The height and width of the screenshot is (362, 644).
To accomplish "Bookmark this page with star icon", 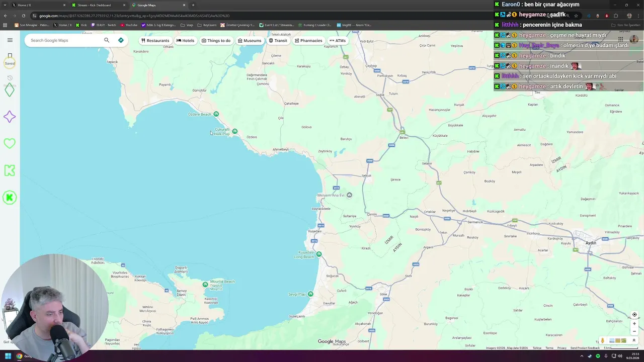I will pyautogui.click(x=576, y=16).
